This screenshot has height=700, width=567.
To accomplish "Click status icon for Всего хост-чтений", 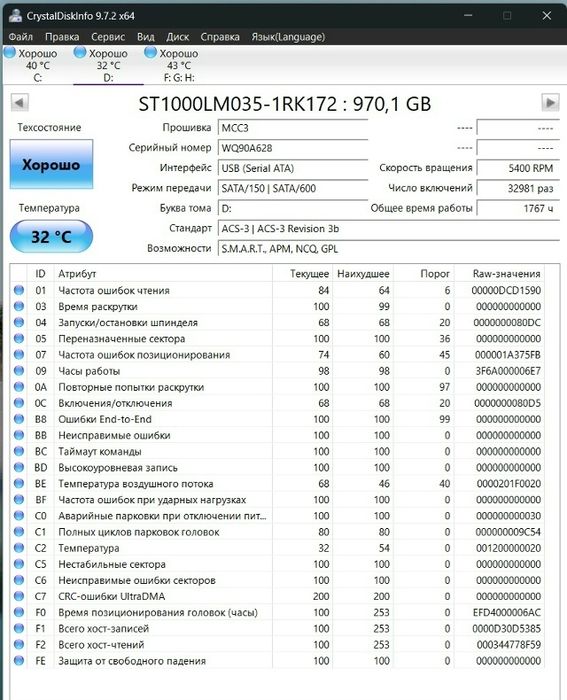I will (19, 644).
